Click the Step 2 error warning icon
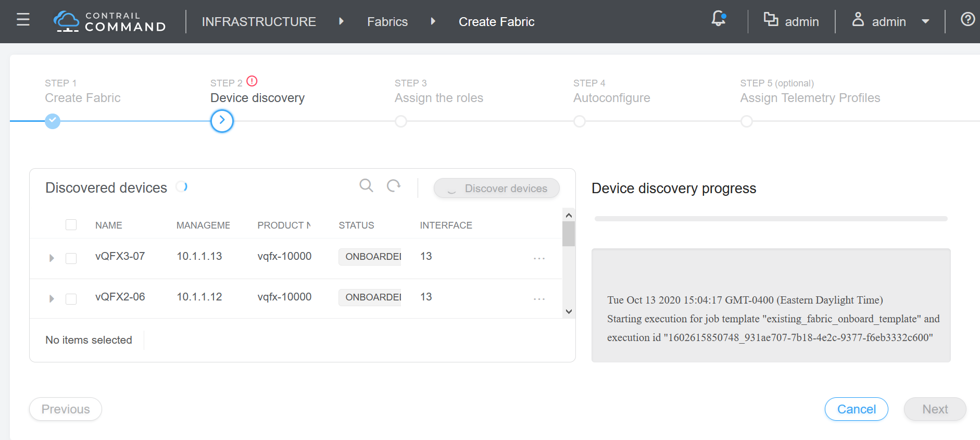This screenshot has height=440, width=980. pyautogui.click(x=252, y=81)
